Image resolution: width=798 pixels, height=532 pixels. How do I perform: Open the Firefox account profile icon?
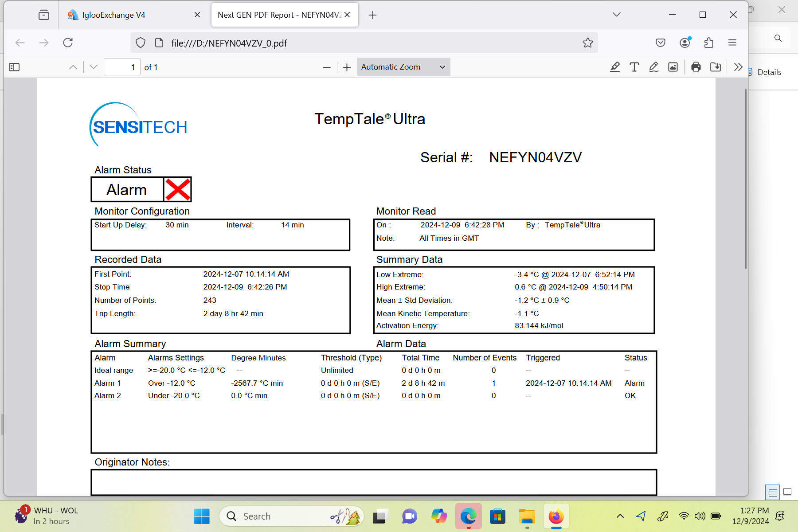pyautogui.click(x=685, y=43)
